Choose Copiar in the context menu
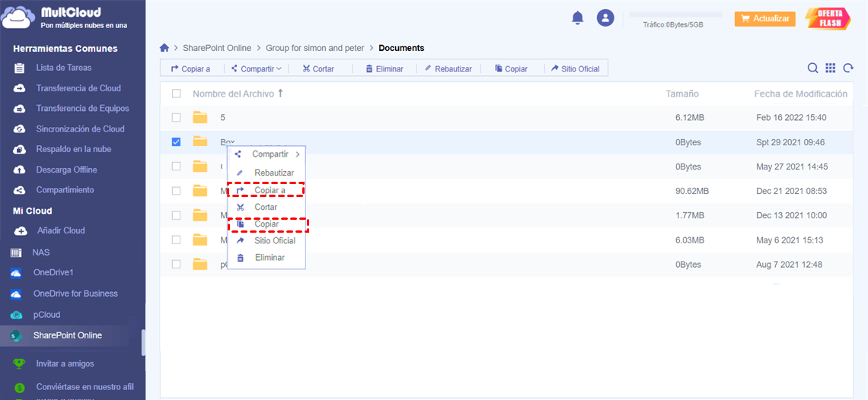Image resolution: width=868 pixels, height=400 pixels. [x=268, y=224]
